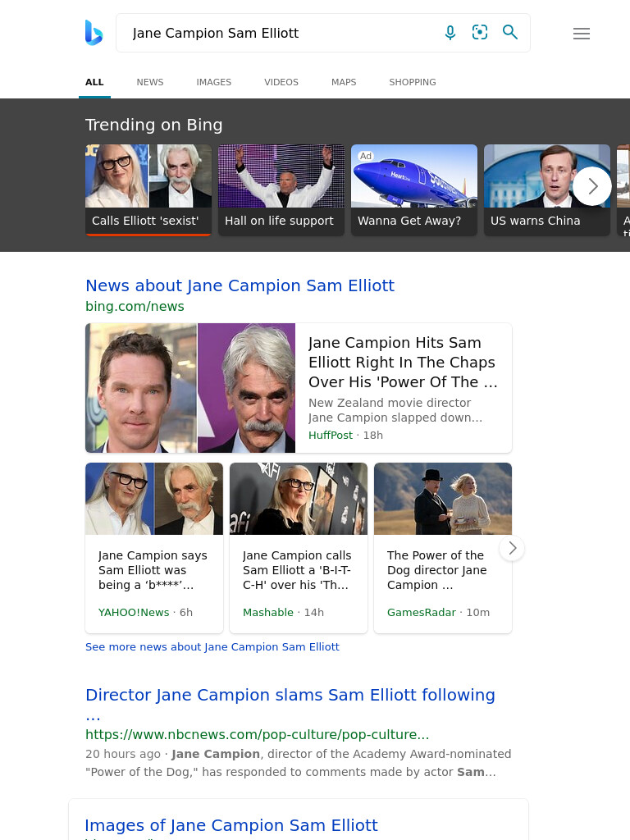Open the Wanna Get Away ad card
This screenshot has height=840, width=630.
414,190
